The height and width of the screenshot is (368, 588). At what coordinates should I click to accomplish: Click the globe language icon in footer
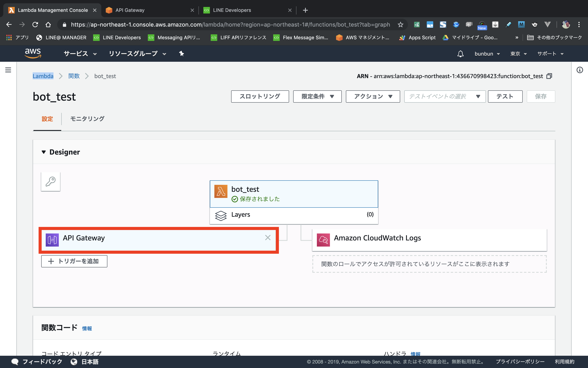tap(74, 362)
